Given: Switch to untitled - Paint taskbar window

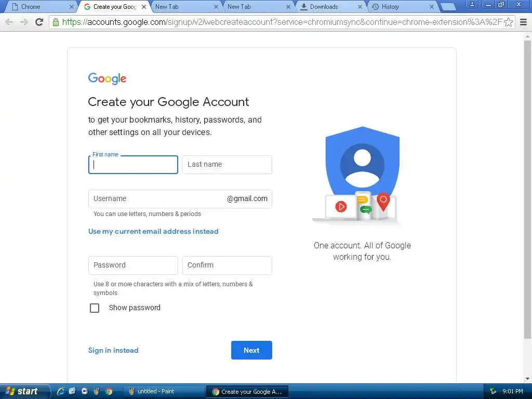Looking at the screenshot, I should tap(164, 392).
